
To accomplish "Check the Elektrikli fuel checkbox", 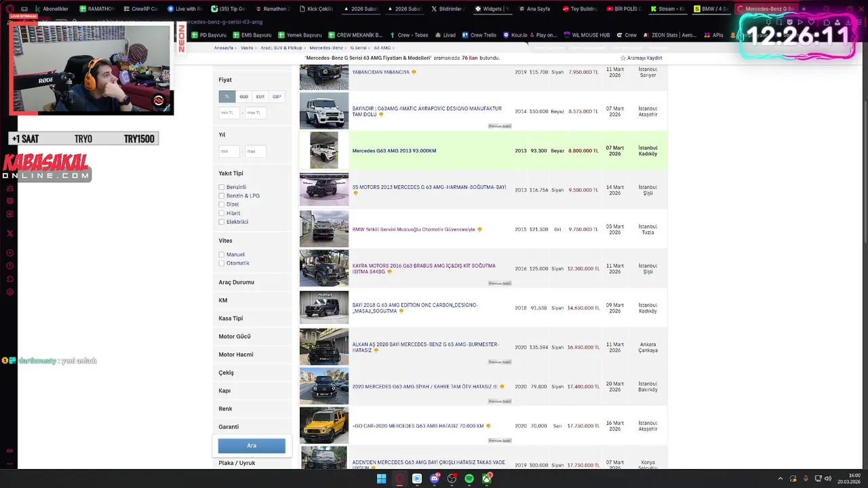I will pyautogui.click(x=221, y=222).
